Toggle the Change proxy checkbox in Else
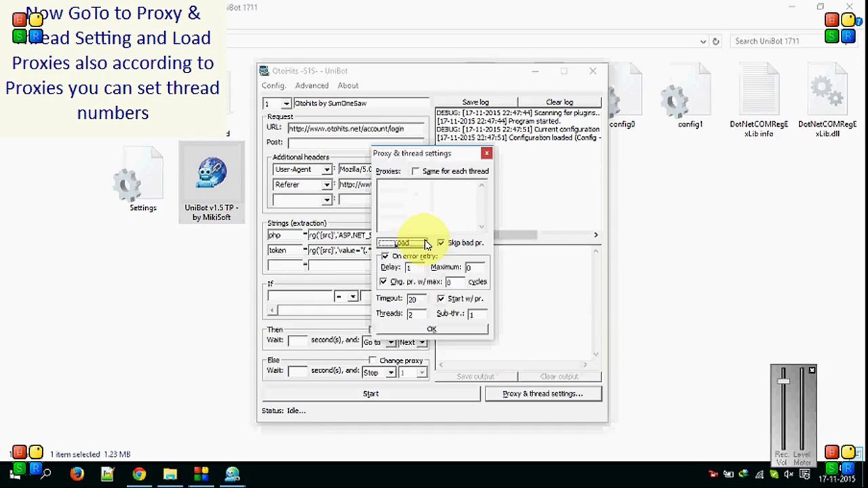 click(x=372, y=361)
